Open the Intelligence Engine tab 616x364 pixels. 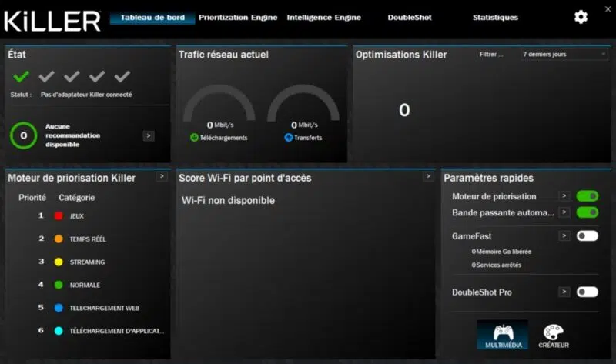click(323, 18)
